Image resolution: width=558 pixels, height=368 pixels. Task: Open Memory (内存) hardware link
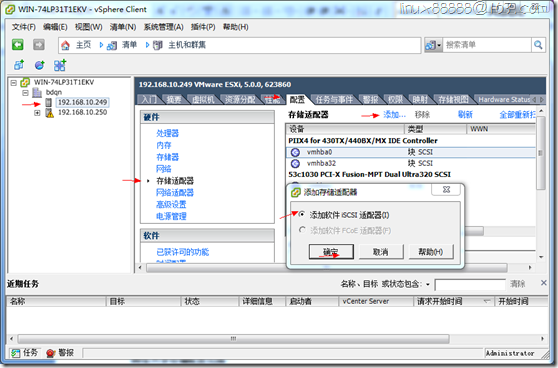pos(163,145)
